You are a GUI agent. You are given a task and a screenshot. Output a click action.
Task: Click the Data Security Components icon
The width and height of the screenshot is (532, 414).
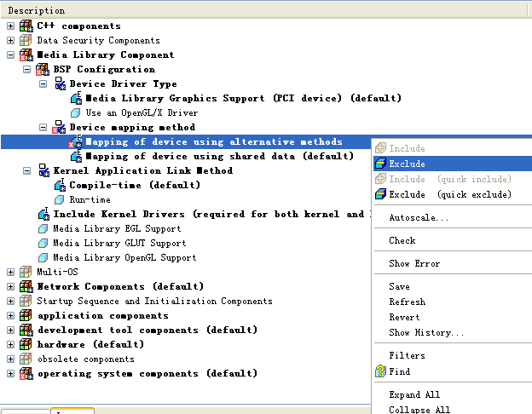click(26, 40)
